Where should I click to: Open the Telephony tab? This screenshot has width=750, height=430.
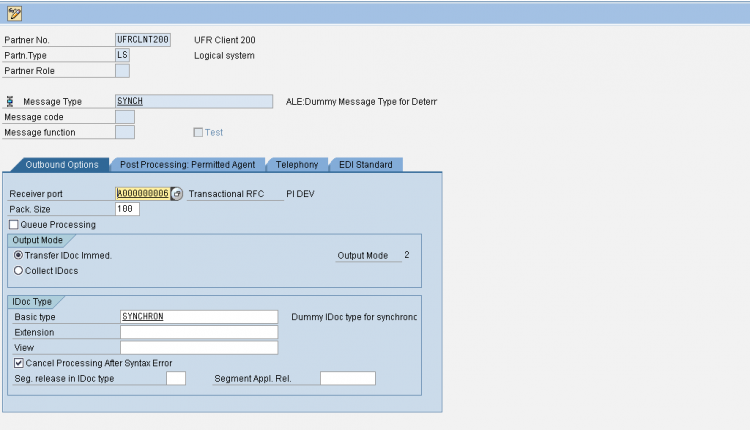[x=297, y=165]
